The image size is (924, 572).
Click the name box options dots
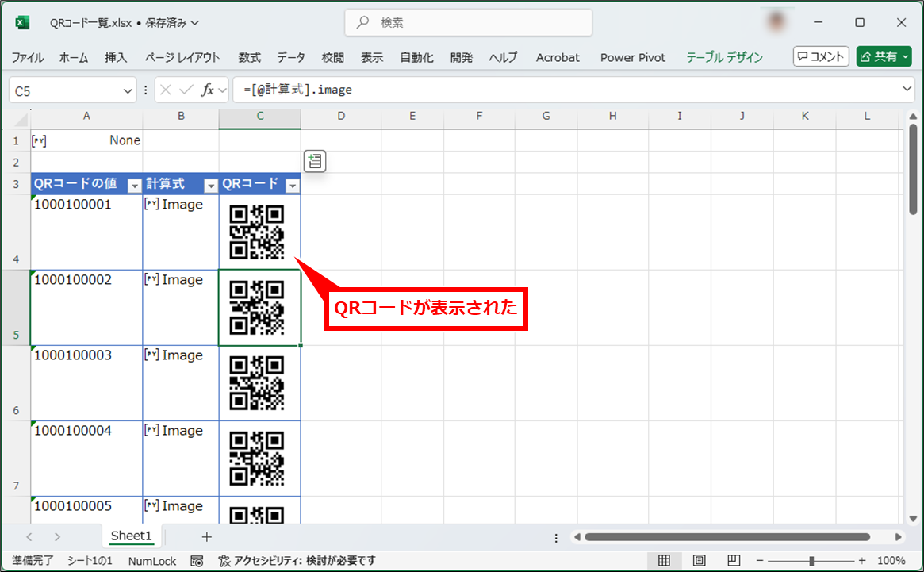point(146,90)
